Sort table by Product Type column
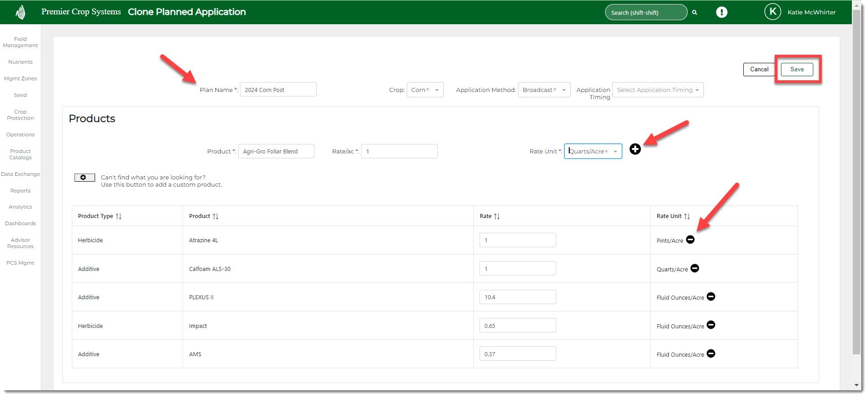 [118, 216]
